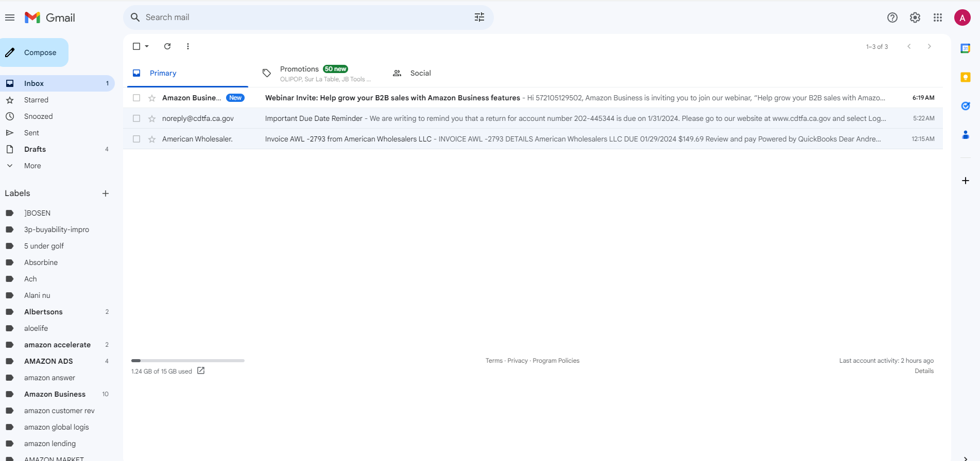Image resolution: width=980 pixels, height=461 pixels.
Task: Open the three-dot more actions menu
Action: pos(188,46)
